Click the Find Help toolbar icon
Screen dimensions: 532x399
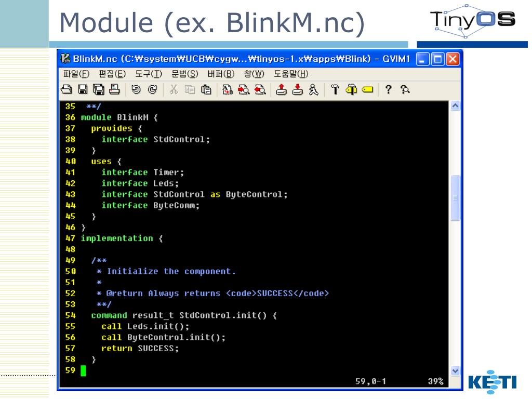[x=405, y=89]
